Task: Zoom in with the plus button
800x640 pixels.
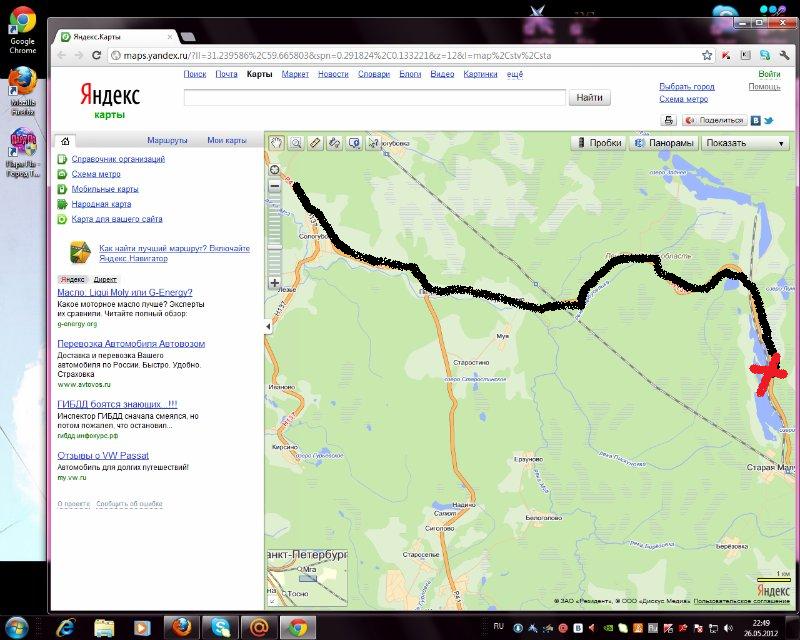Action: [x=274, y=282]
